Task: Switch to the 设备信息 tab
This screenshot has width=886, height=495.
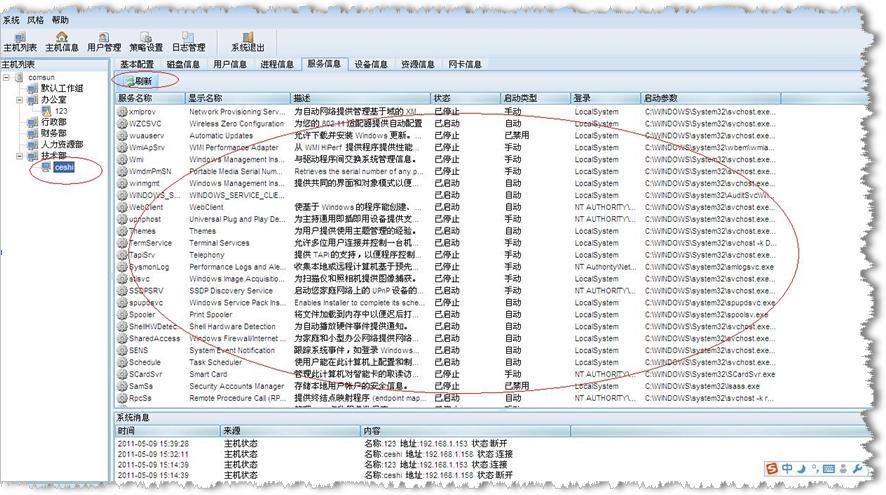Action: tap(371, 64)
